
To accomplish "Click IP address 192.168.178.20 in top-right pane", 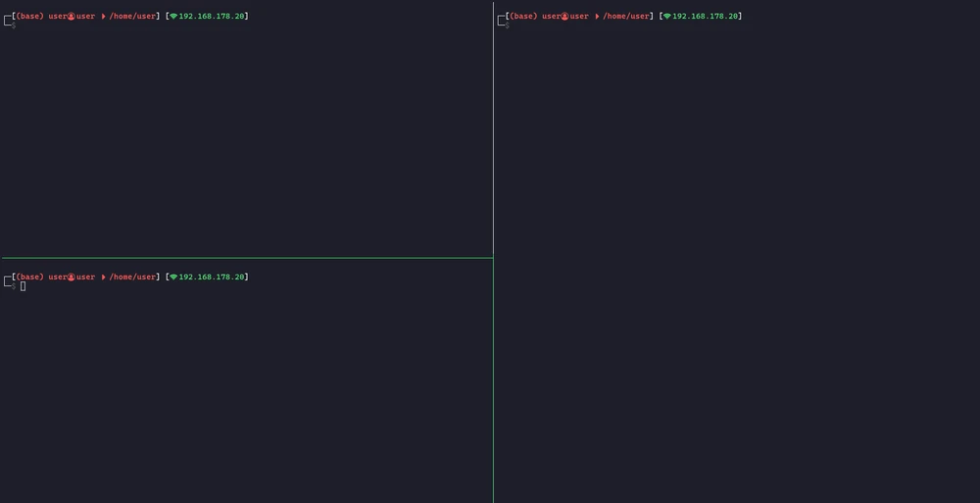I will pos(706,17).
